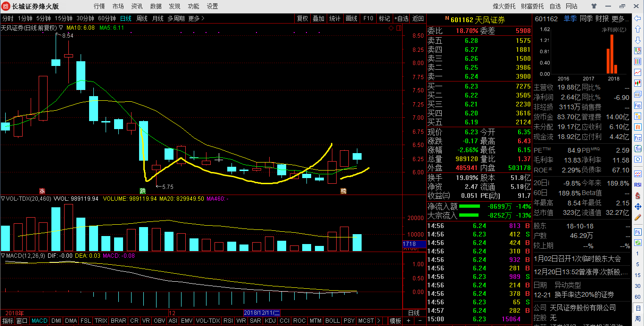Select 30-minute period in right sidebar
Image resolution: width=644 pixels, height=326 pixels.
[638, 286]
